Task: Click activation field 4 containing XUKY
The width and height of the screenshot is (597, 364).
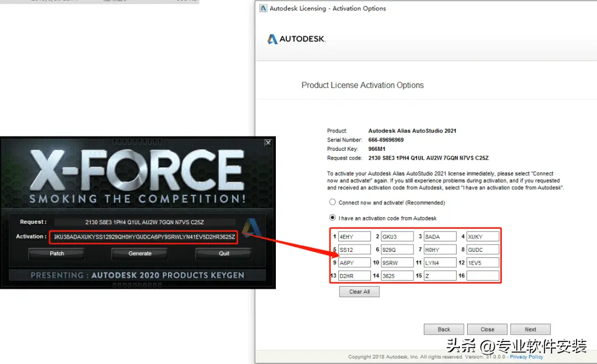Action: click(x=483, y=236)
